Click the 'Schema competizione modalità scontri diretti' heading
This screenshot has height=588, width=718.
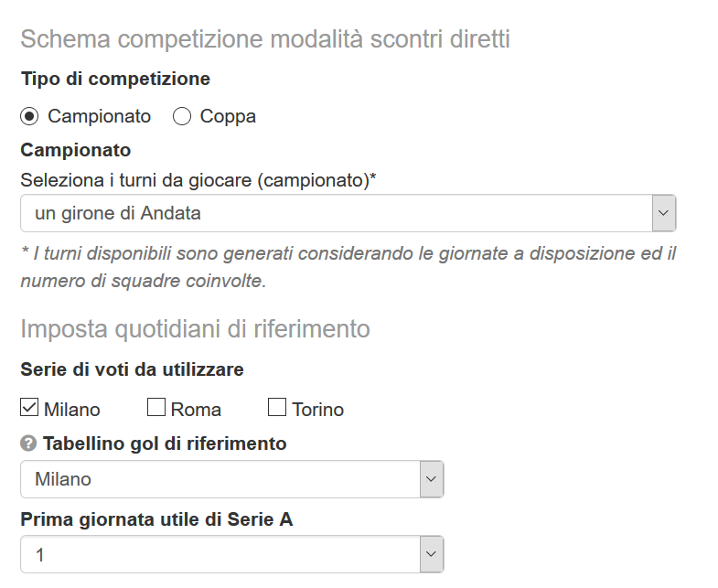click(x=265, y=39)
